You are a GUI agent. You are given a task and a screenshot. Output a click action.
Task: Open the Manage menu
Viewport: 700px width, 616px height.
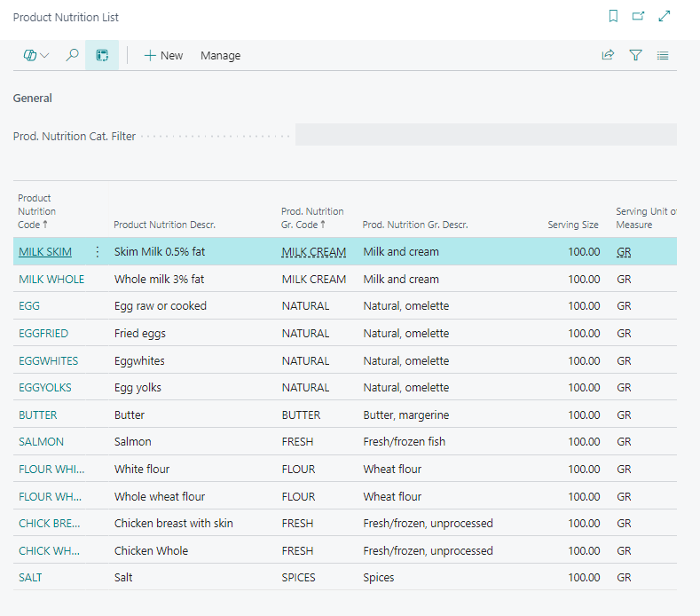[x=220, y=55]
